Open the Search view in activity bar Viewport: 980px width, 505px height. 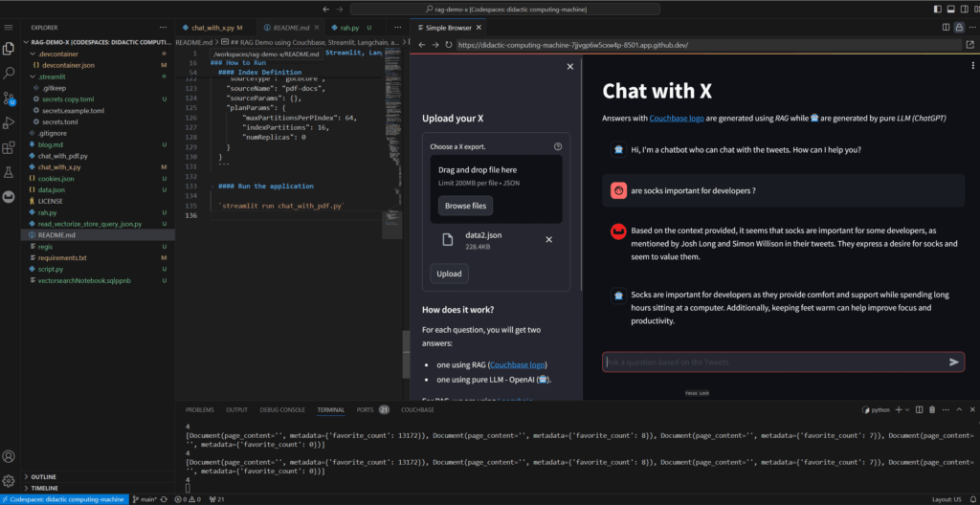pos(9,73)
